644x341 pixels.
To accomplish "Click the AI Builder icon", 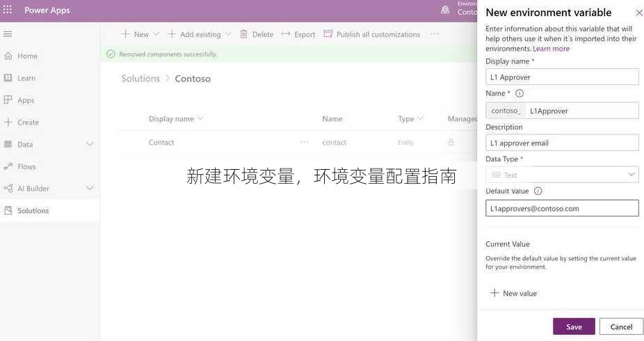I will (8, 189).
